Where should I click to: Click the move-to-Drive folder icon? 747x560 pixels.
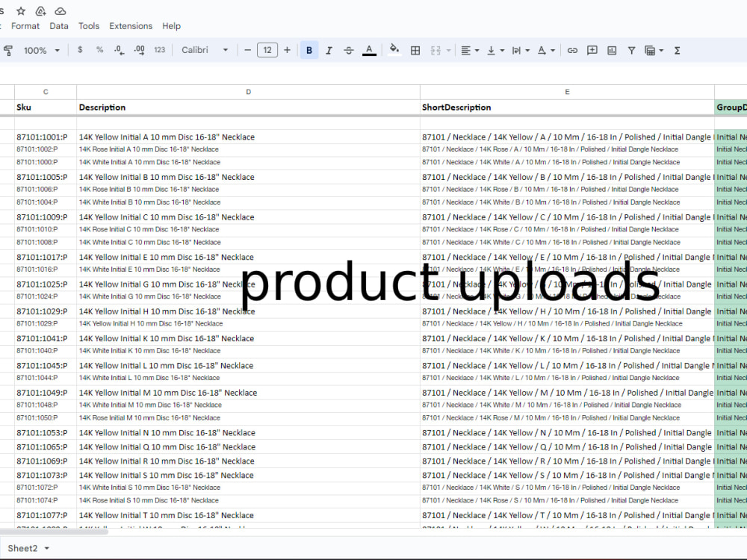pos(40,10)
